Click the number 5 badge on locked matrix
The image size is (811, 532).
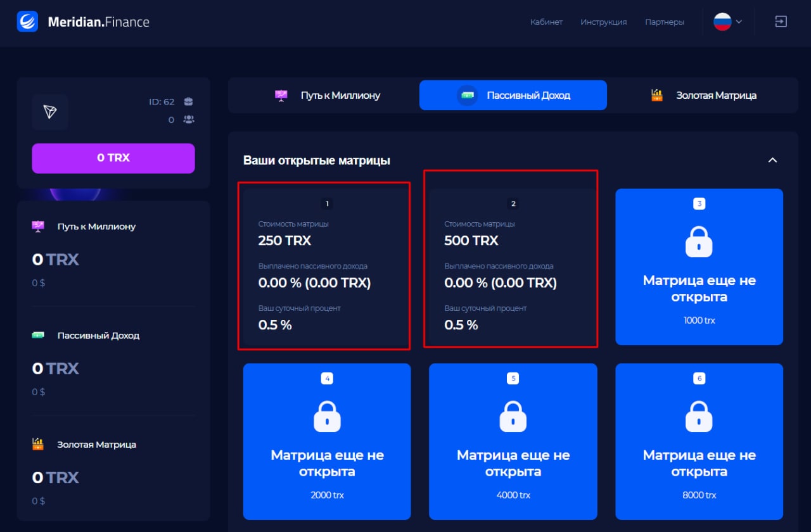coord(513,378)
